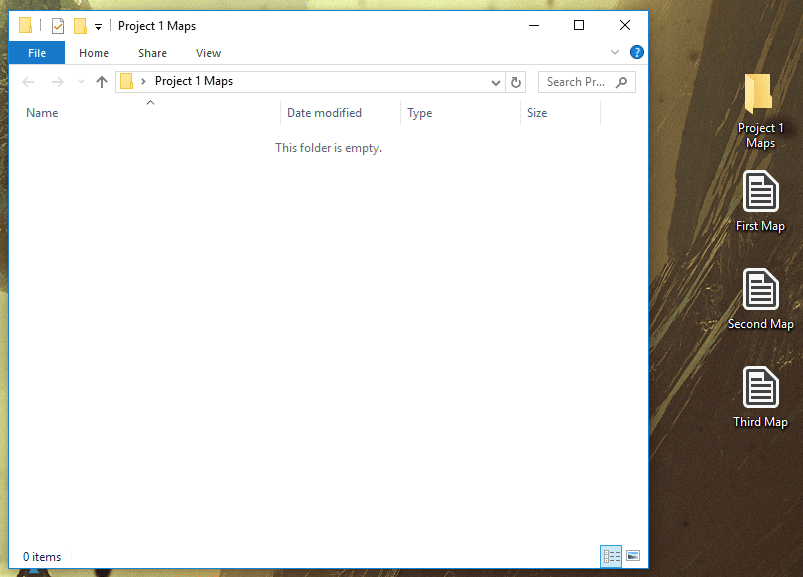Go up one folder level with arrow
The image size is (803, 577).
pyautogui.click(x=102, y=82)
